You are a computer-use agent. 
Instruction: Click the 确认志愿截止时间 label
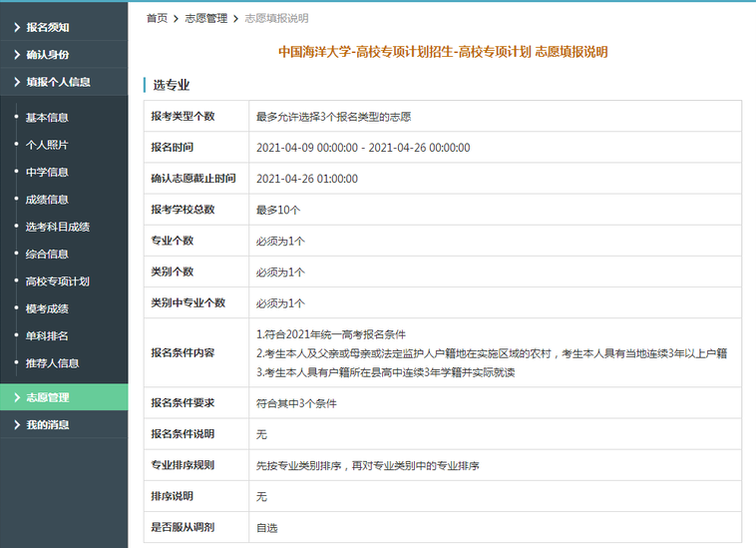click(x=193, y=179)
